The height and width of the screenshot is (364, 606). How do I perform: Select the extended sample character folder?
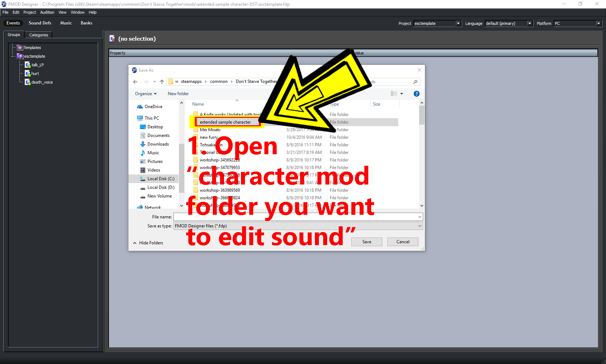tap(225, 122)
